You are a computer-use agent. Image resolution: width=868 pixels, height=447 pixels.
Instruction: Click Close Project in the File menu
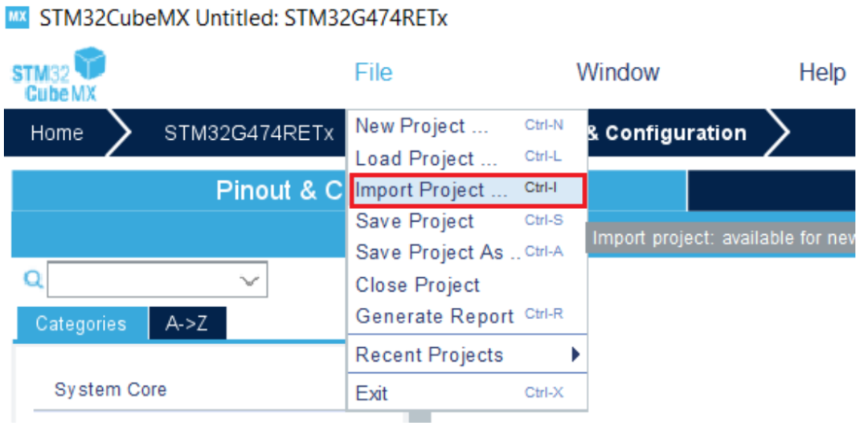click(x=417, y=285)
